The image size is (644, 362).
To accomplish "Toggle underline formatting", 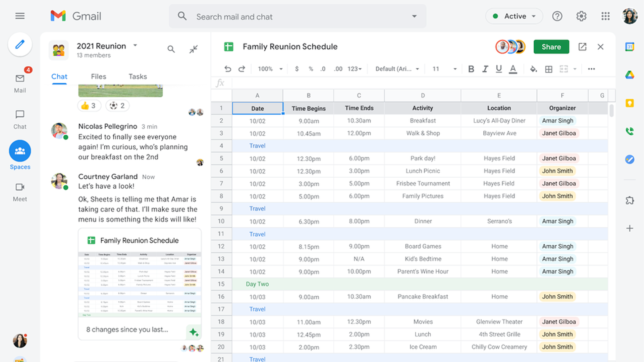I will 499,69.
